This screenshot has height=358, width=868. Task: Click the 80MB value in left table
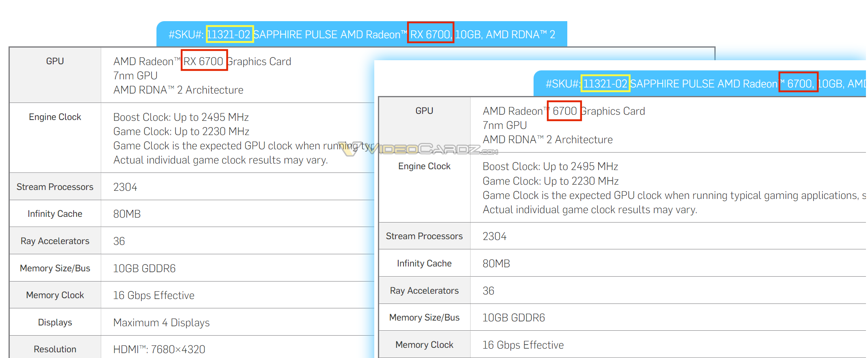[127, 214]
